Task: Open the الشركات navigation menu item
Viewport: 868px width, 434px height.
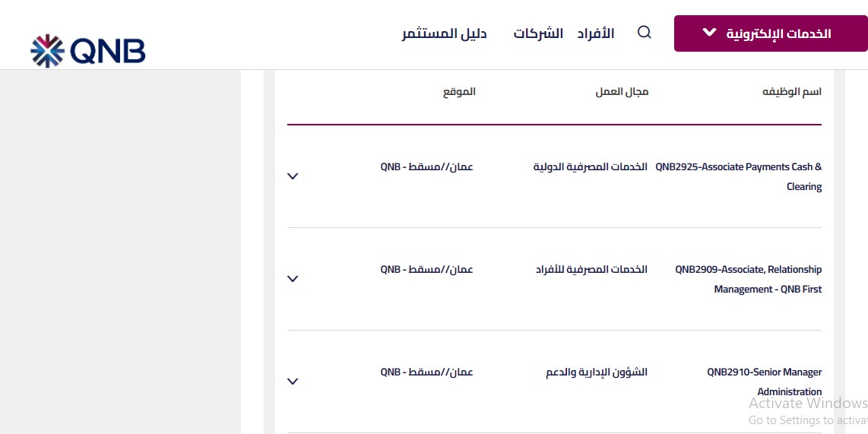Action: coord(538,33)
